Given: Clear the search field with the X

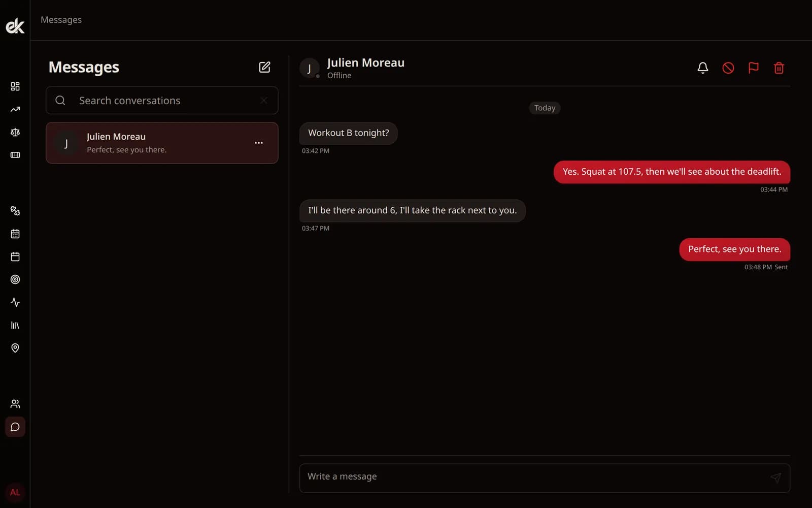Looking at the screenshot, I should pos(264,101).
